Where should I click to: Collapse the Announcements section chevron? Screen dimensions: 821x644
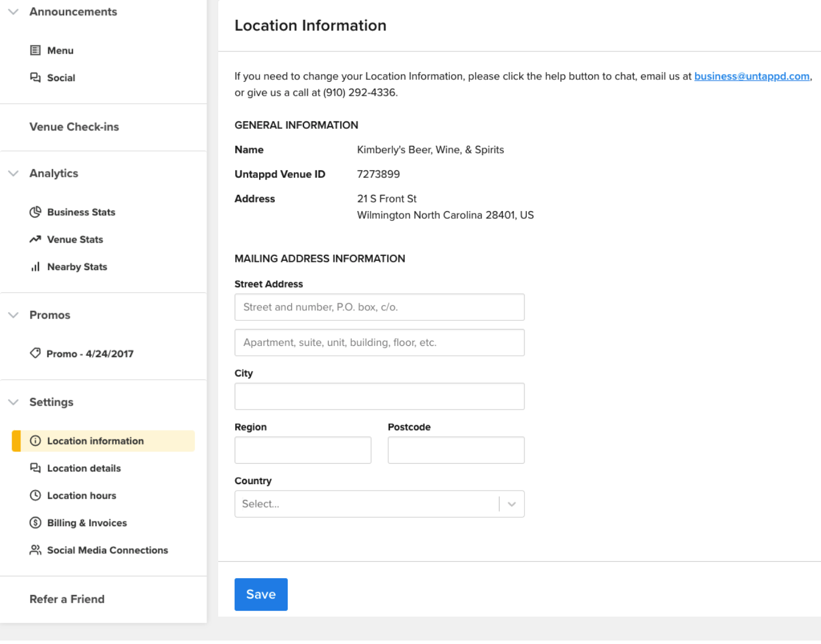13,12
